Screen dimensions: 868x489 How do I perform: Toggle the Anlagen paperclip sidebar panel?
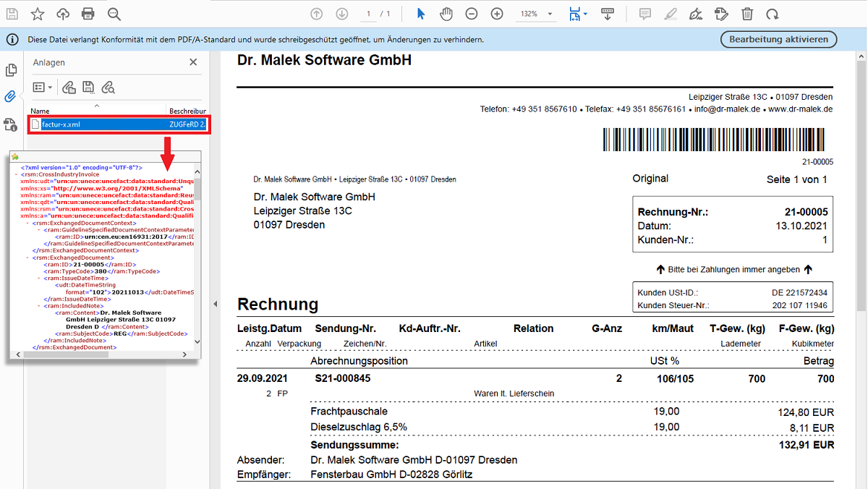pyautogui.click(x=11, y=95)
